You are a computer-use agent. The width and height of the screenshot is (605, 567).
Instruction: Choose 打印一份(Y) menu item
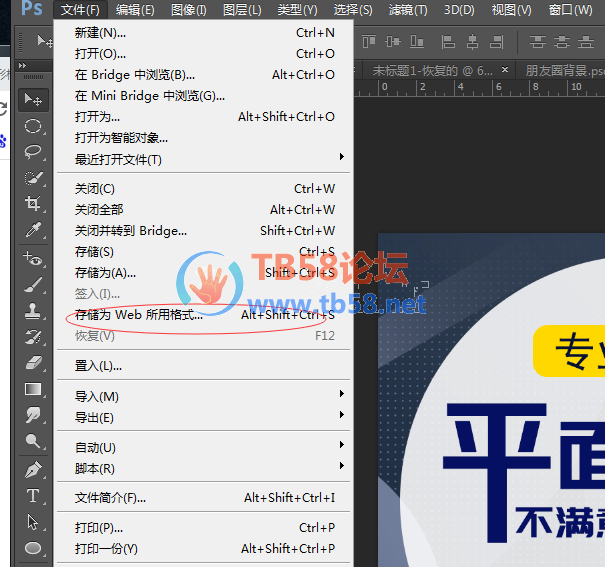pyautogui.click(x=203, y=548)
